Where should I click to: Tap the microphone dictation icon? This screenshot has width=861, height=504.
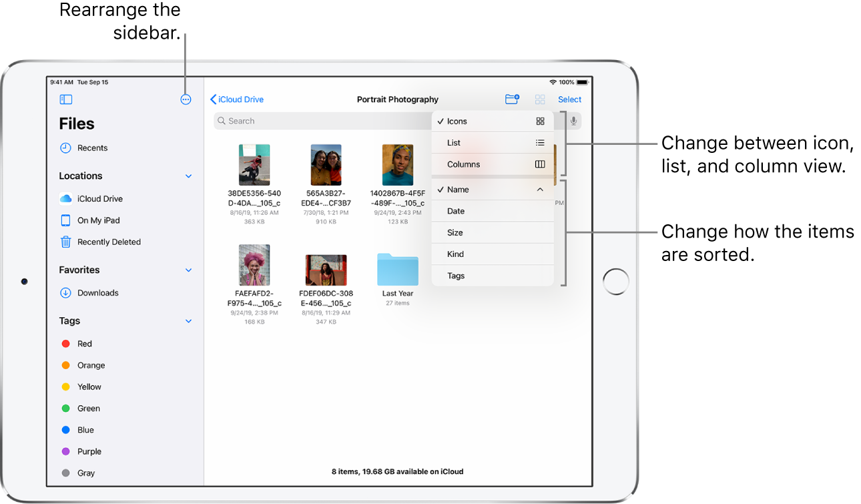click(573, 121)
